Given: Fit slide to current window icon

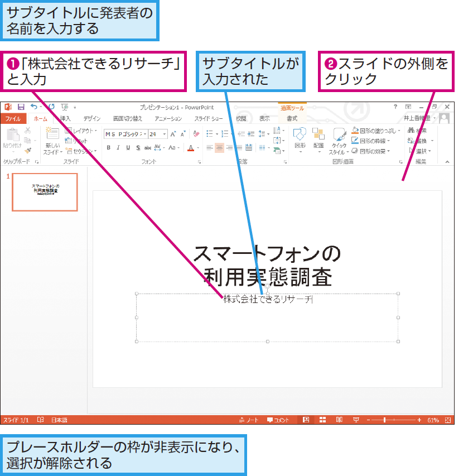Looking at the screenshot, I should 448,420.
